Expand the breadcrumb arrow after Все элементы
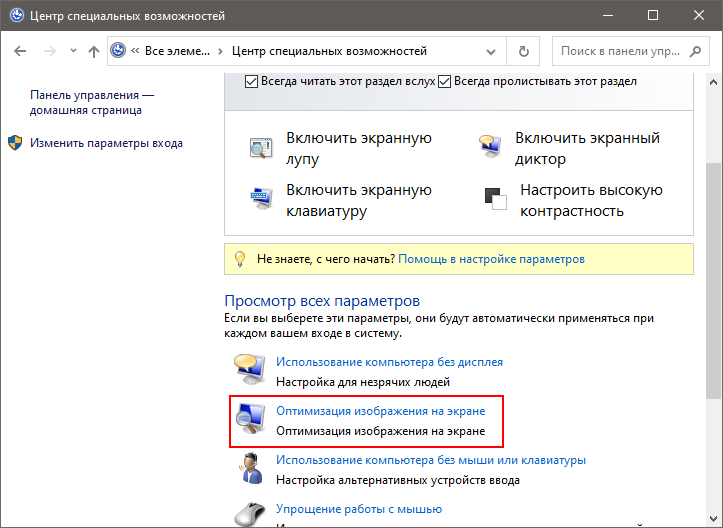Screen dimensions: 723x528 (220, 51)
